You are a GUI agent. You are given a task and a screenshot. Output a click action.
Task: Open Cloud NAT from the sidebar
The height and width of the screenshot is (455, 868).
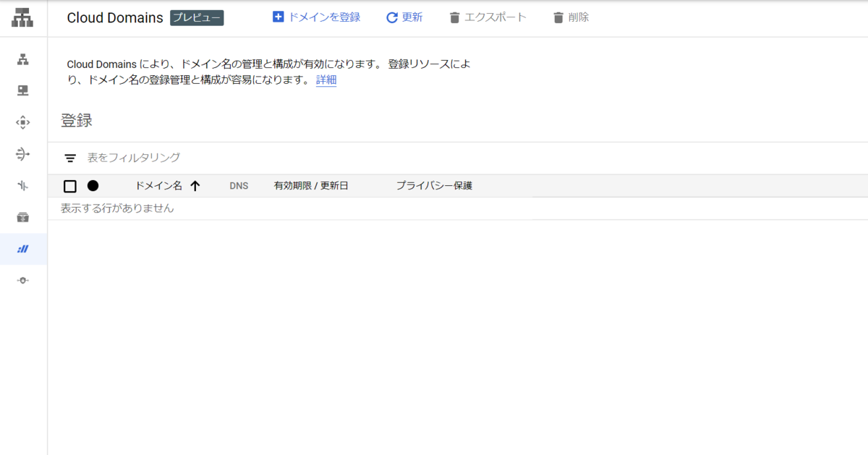[x=22, y=154]
